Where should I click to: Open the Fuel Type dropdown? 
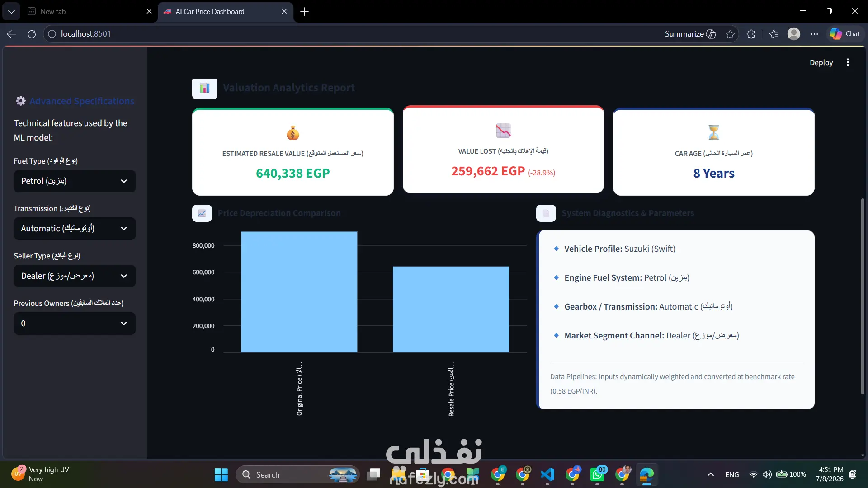(75, 181)
